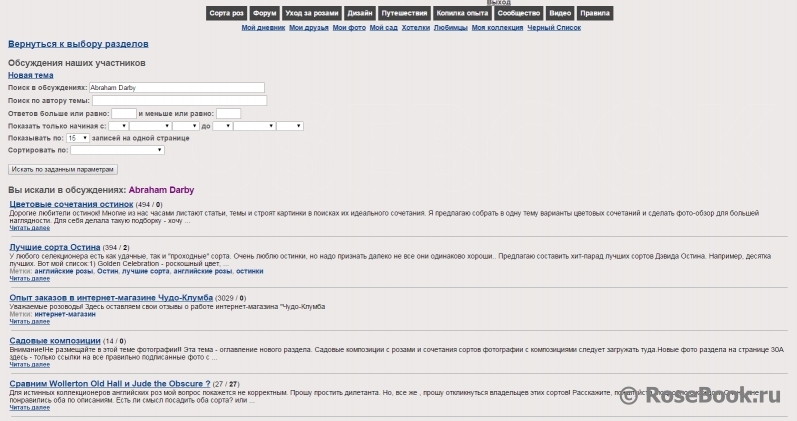This screenshot has height=421, width=797.
Task: Open topic Сравним Wollerton Old Hall и Jude the Obscure
Action: click(110, 383)
